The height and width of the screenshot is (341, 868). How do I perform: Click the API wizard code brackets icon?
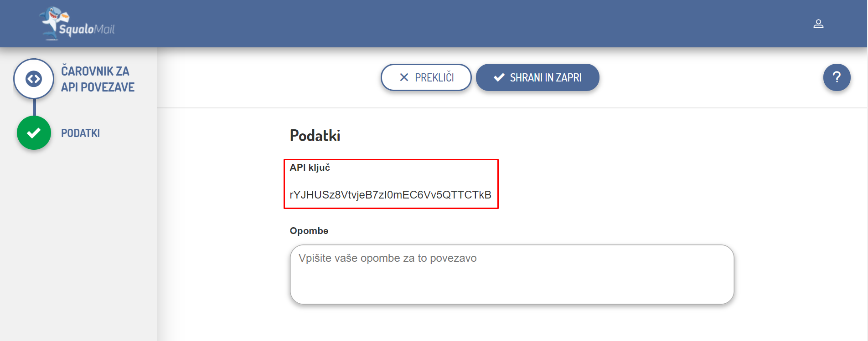pyautogui.click(x=34, y=79)
